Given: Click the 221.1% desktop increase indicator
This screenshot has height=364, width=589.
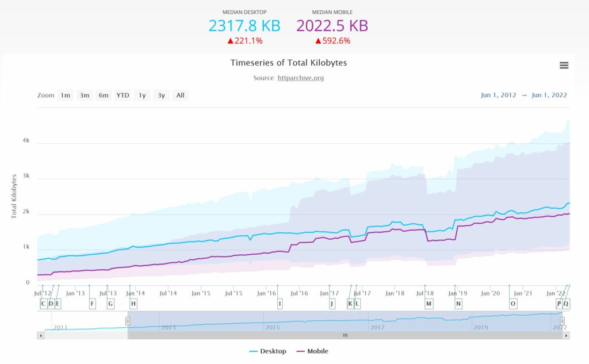Looking at the screenshot, I should (x=245, y=41).
